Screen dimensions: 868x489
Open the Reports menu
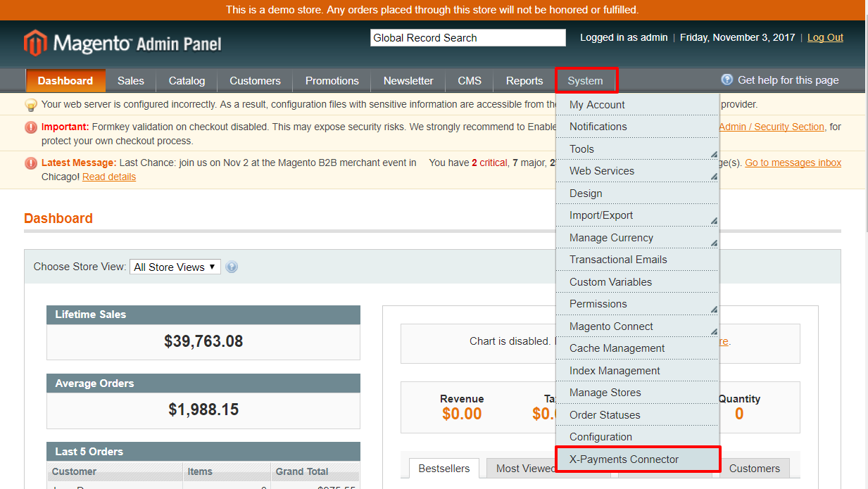pos(524,81)
